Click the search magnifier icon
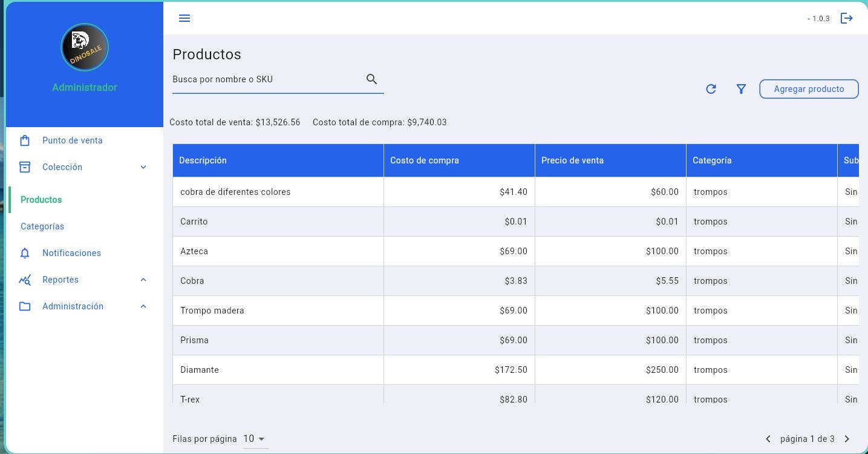The image size is (868, 454). [371, 79]
